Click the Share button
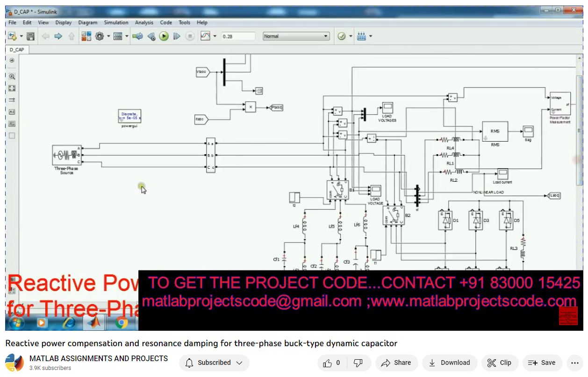This screenshot has height=377, width=588. 396,363
